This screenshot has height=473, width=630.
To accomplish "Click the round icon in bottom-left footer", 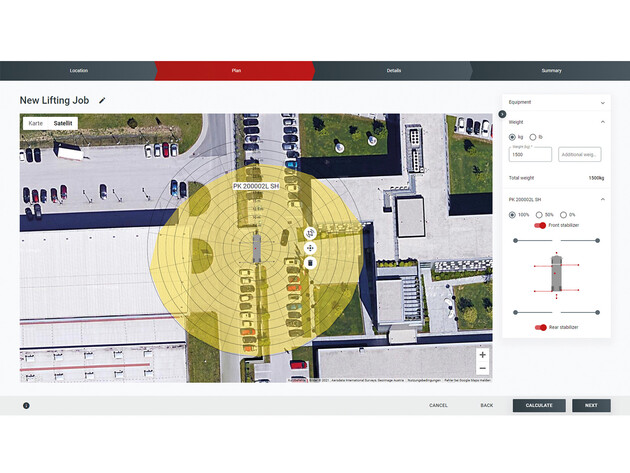I will (x=26, y=405).
